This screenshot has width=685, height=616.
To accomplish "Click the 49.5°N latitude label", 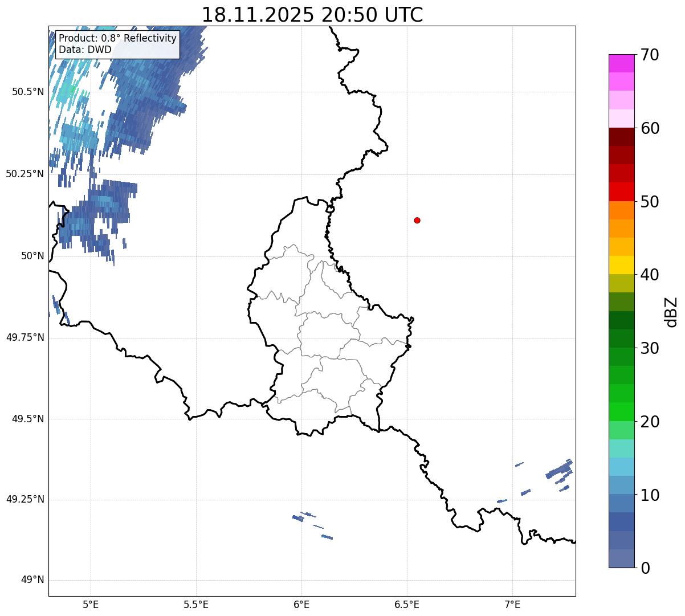I will pyautogui.click(x=27, y=419).
